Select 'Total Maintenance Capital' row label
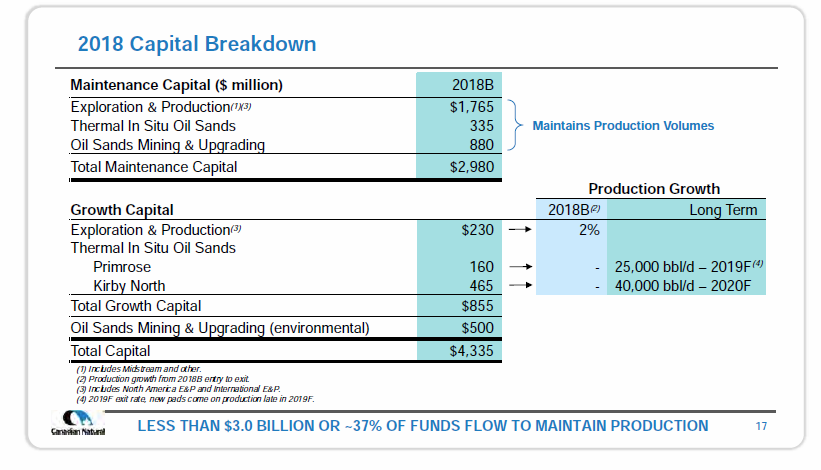This screenshot has width=821, height=470. [154, 167]
